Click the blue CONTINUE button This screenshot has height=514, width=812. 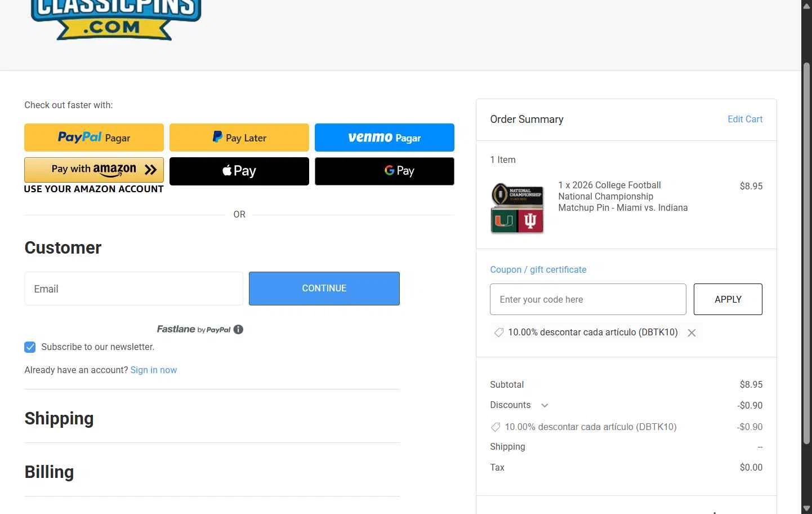click(324, 289)
